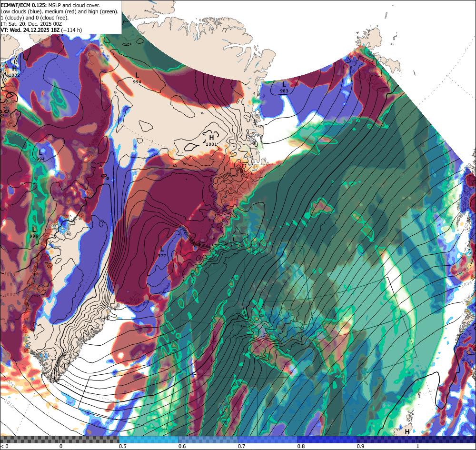Click the '< 0' colorbar label
476x450 pixels.
(x=4, y=446)
